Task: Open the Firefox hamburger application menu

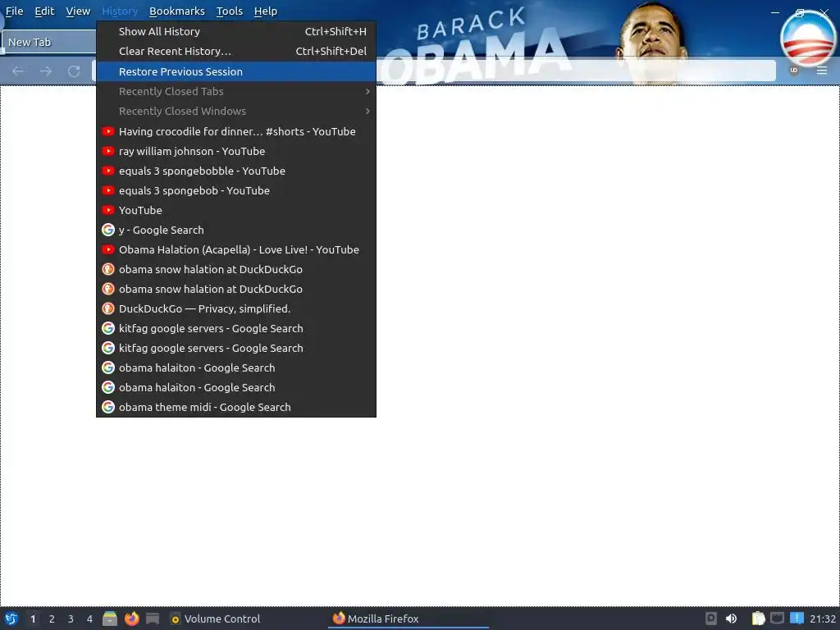Action: [x=822, y=71]
